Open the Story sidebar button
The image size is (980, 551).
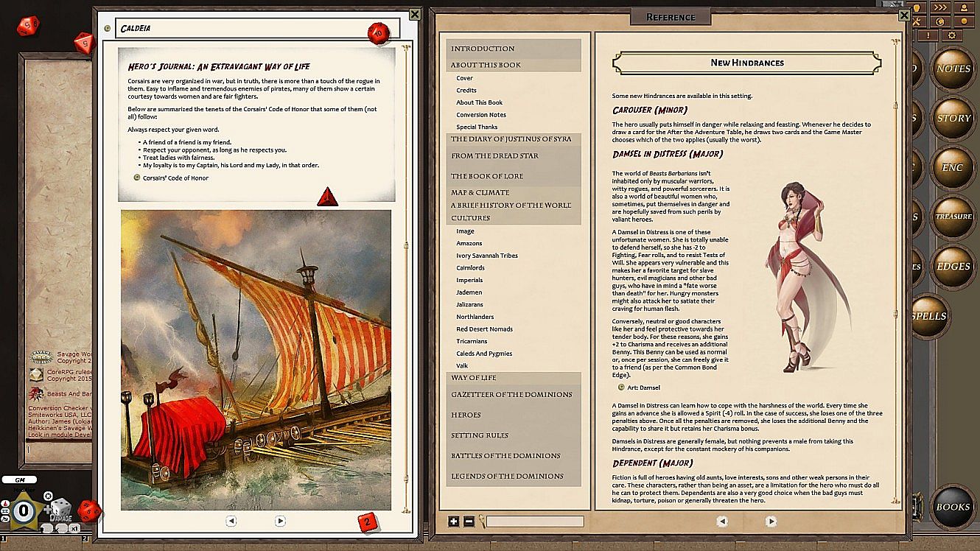point(953,119)
